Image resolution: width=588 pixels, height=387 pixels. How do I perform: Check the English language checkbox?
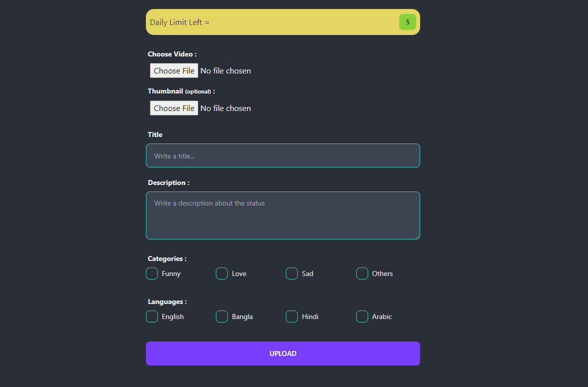152,316
